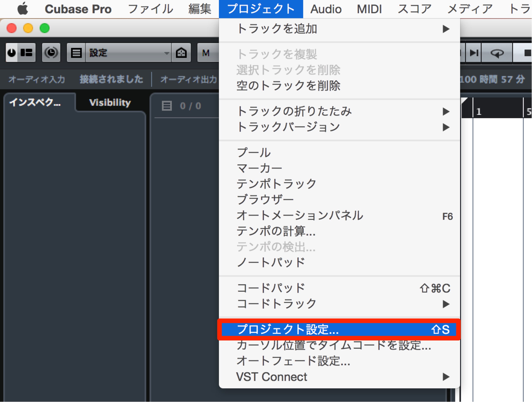Open テンポトラック editor
Screen dimensions: 532x402
tap(339, 184)
